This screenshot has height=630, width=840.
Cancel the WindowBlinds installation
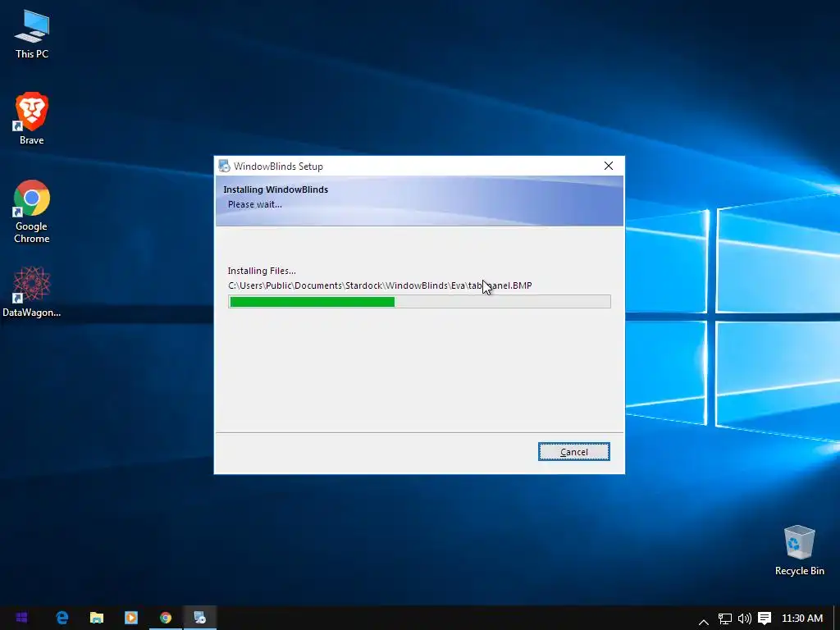click(x=573, y=452)
